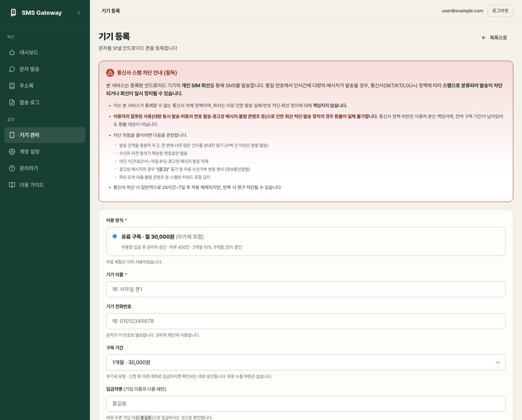
Task: Click the 입금자명 input field
Action: [x=306, y=404]
